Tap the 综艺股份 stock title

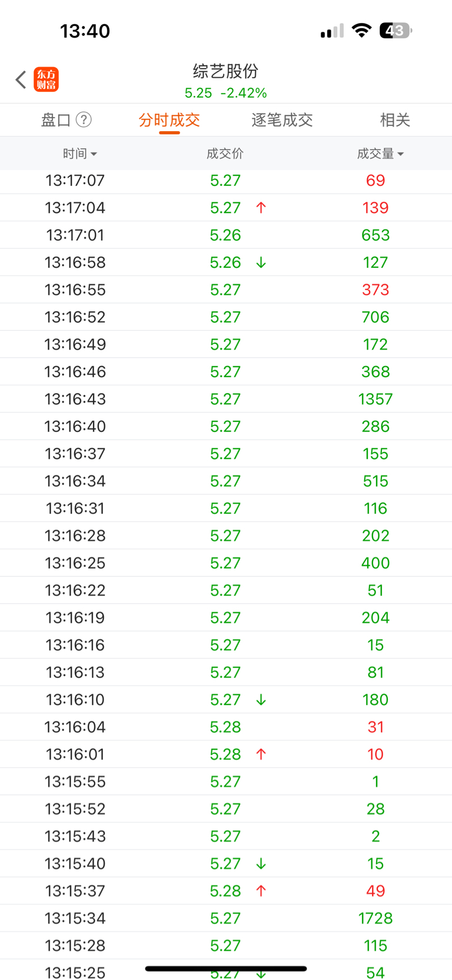pos(226,71)
